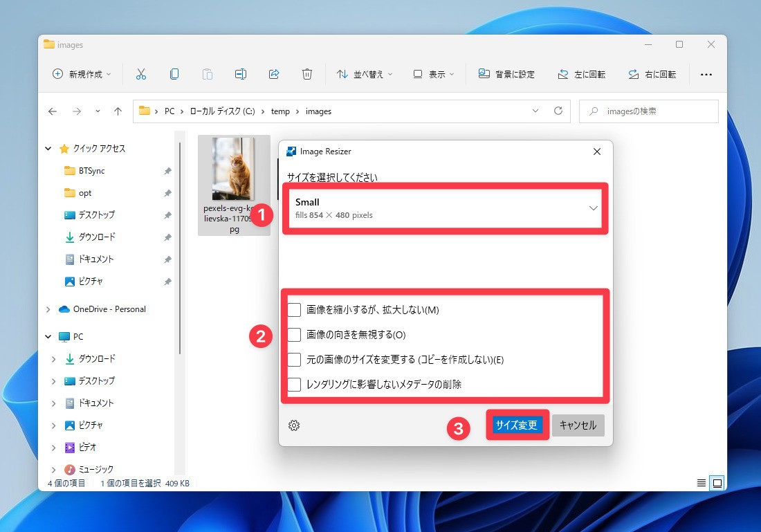761x532 pixels.
Task: Click the share icon in toolbar
Action: click(273, 74)
